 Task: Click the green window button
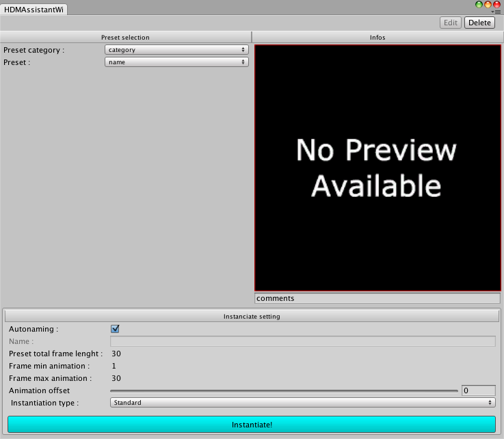479,4
